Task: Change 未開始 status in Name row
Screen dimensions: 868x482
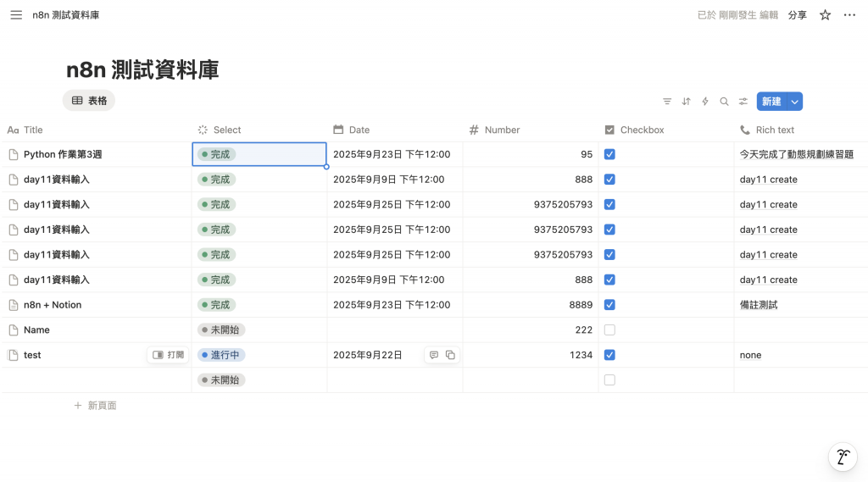Action: (x=221, y=330)
